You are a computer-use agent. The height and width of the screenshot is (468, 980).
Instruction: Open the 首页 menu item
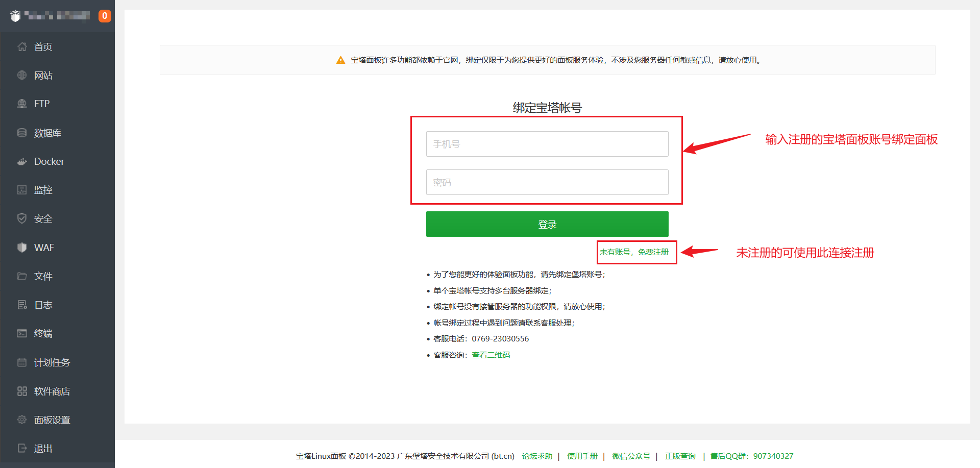43,46
